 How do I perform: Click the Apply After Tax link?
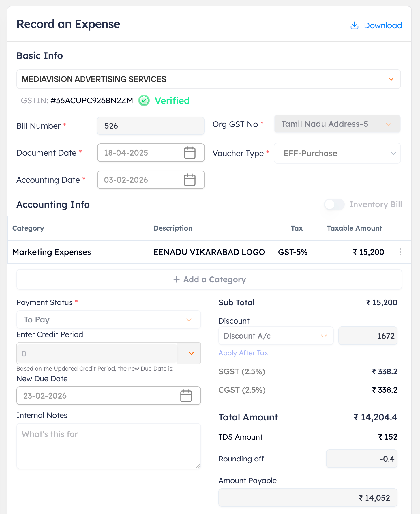(x=243, y=353)
